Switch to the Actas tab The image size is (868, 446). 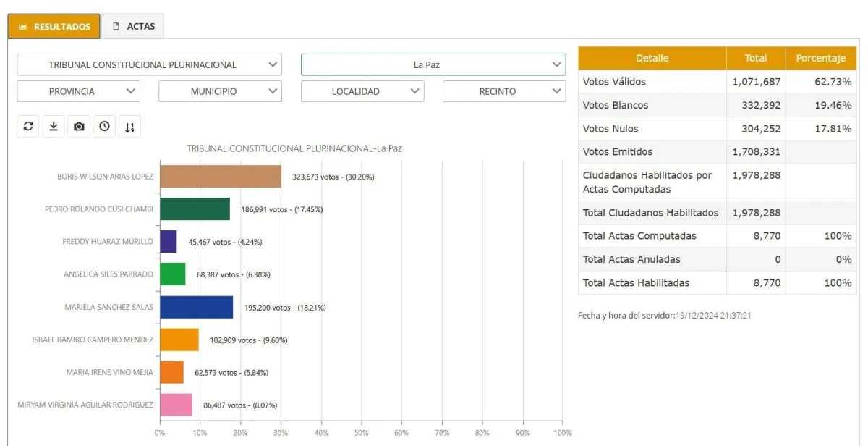coord(133,27)
